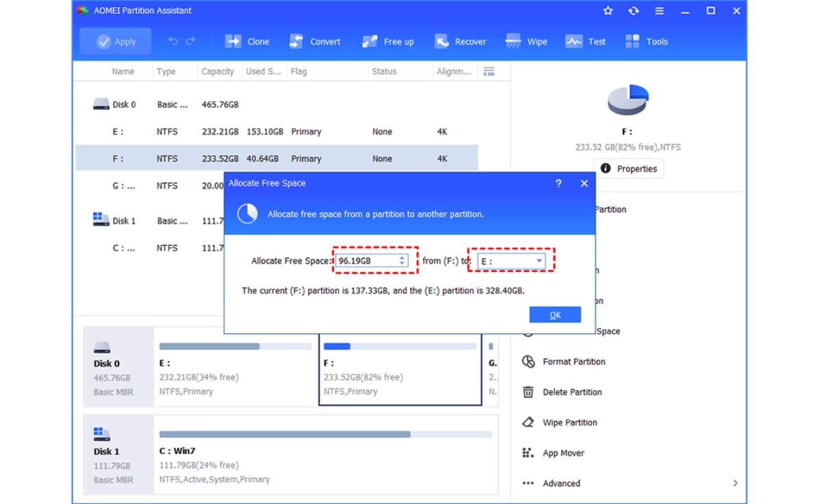Click the Disk 1 Windows drive icon in list
The height and width of the screenshot is (504, 819).
coord(100,219)
